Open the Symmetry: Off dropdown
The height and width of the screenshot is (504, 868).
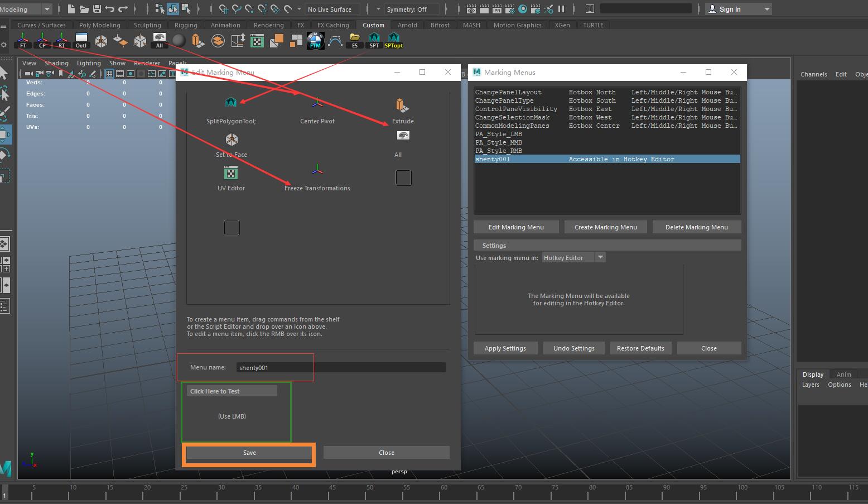click(413, 9)
